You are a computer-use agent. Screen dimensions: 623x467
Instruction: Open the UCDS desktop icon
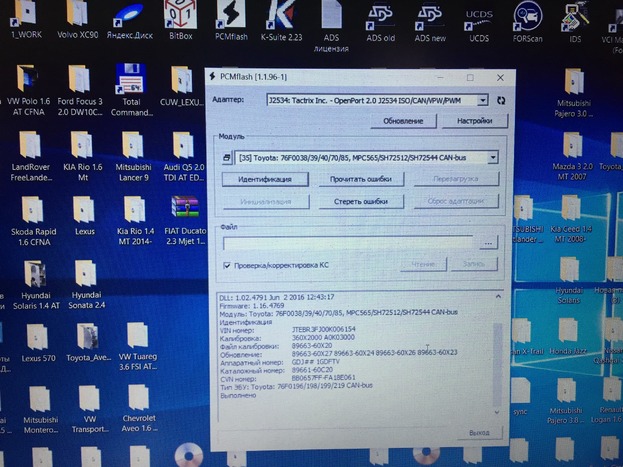point(478,18)
